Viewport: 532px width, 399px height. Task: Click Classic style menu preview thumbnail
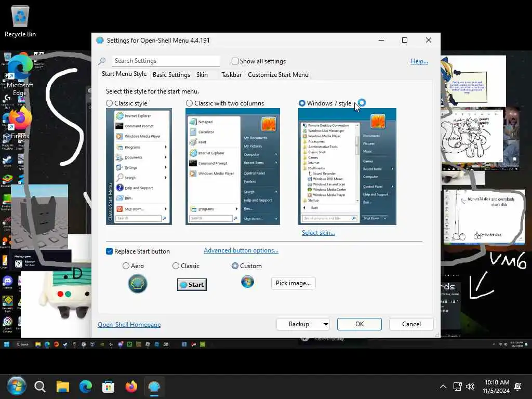(139, 167)
